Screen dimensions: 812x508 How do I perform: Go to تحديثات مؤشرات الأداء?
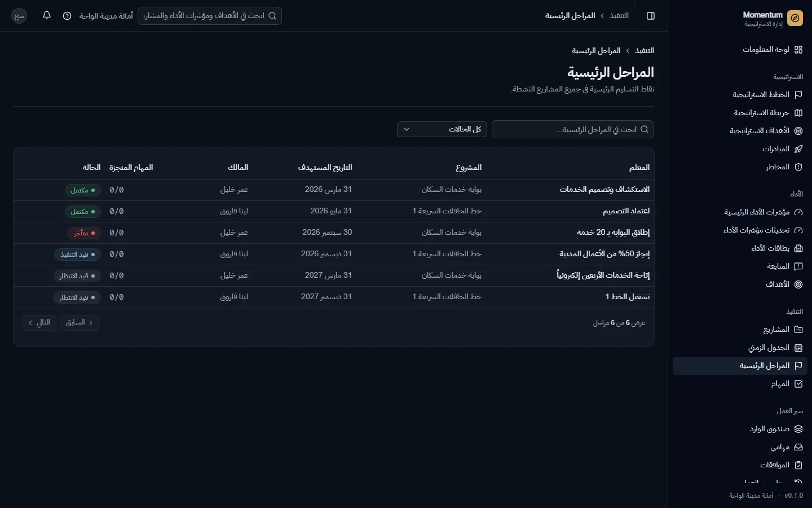pos(740,230)
